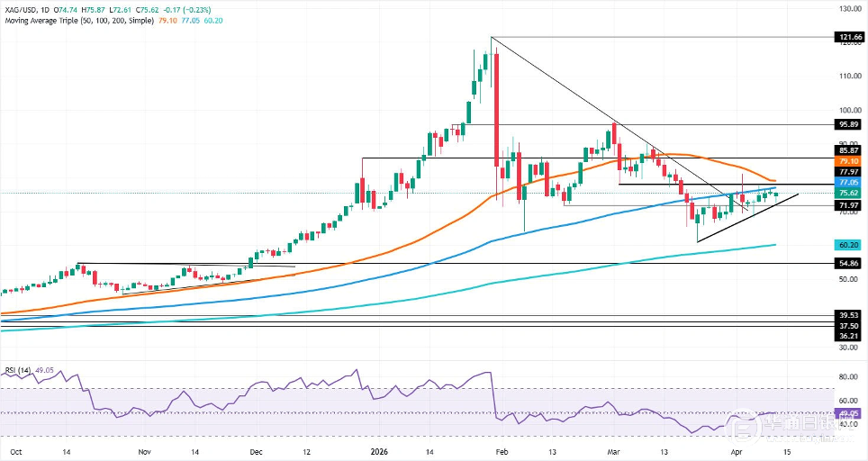The height and width of the screenshot is (461, 868).
Task: Click the RSI 49.05 value tag
Action: point(845,413)
